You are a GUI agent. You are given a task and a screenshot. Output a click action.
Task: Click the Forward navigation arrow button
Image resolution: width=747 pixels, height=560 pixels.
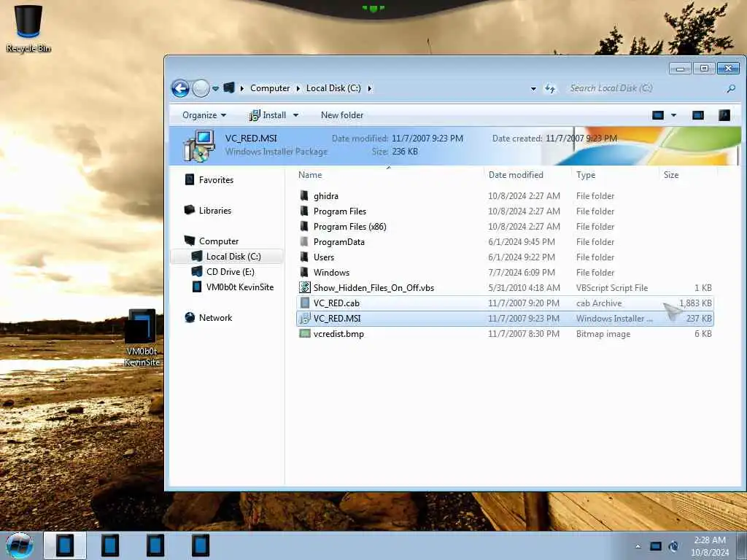coord(201,88)
